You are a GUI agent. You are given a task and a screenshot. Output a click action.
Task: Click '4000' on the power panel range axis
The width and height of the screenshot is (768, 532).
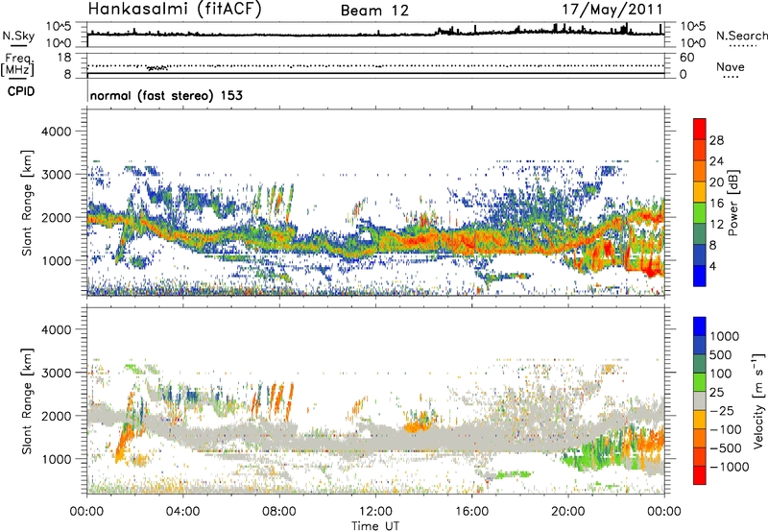pyautogui.click(x=57, y=132)
